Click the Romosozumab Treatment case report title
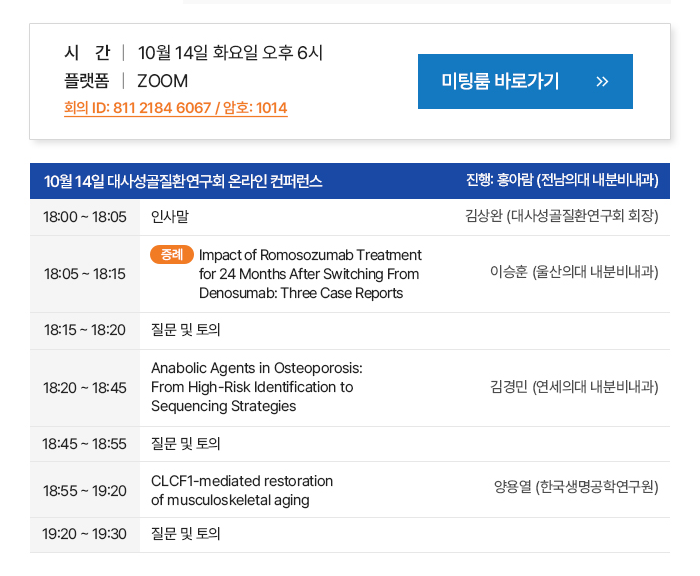Viewport: 700px width, 576px height. tap(310, 274)
